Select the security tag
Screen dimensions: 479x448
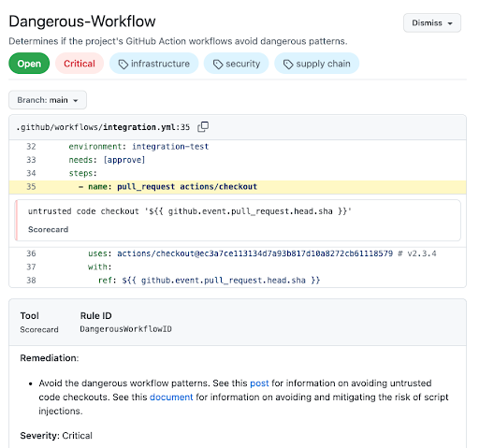click(236, 64)
